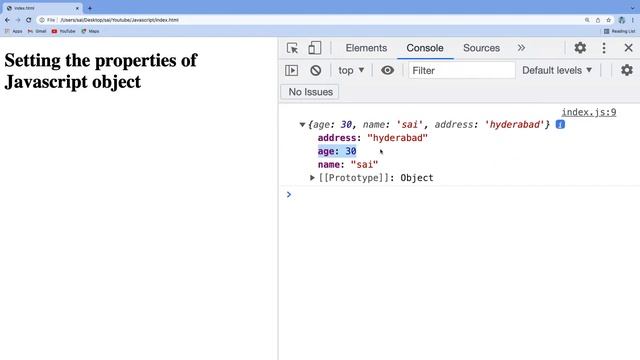This screenshot has width=640, height=360.
Task: Open console settings gear
Action: point(627,70)
